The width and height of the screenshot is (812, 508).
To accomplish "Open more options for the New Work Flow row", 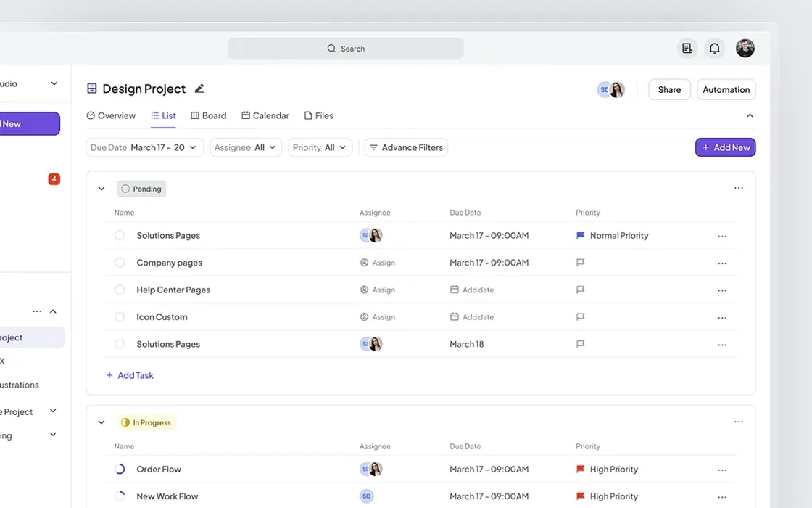I will 722,497.
